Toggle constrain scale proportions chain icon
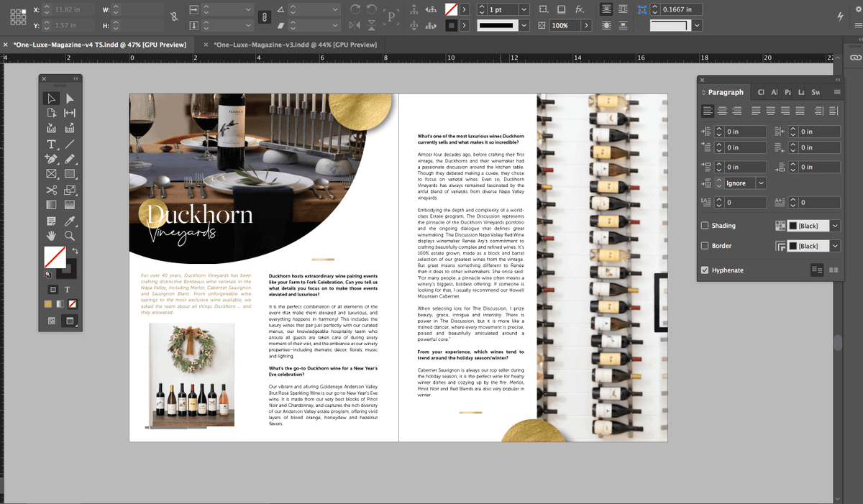The width and height of the screenshot is (863, 504). pos(264,17)
